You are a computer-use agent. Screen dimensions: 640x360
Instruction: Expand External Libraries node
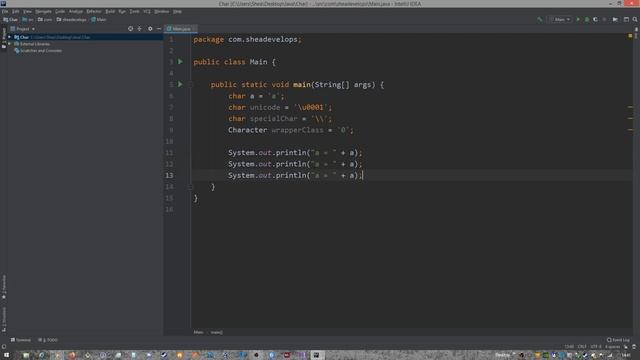click(x=10, y=44)
